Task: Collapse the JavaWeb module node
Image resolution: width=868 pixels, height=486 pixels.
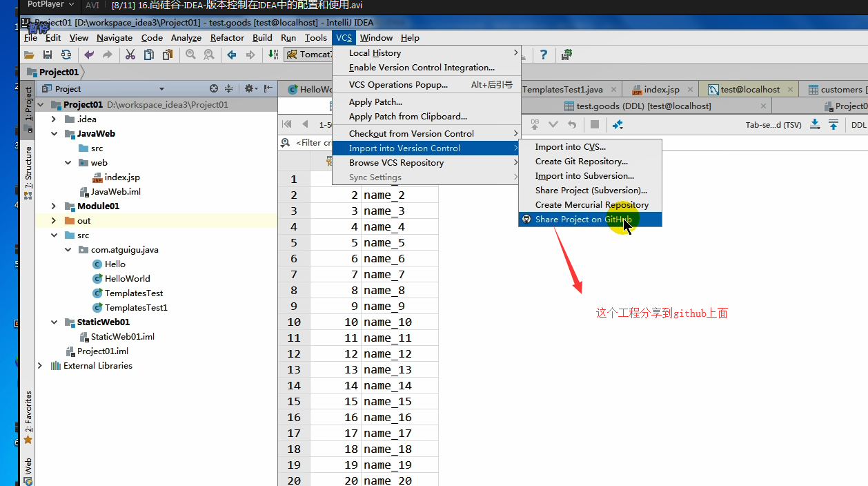Action: [x=54, y=133]
